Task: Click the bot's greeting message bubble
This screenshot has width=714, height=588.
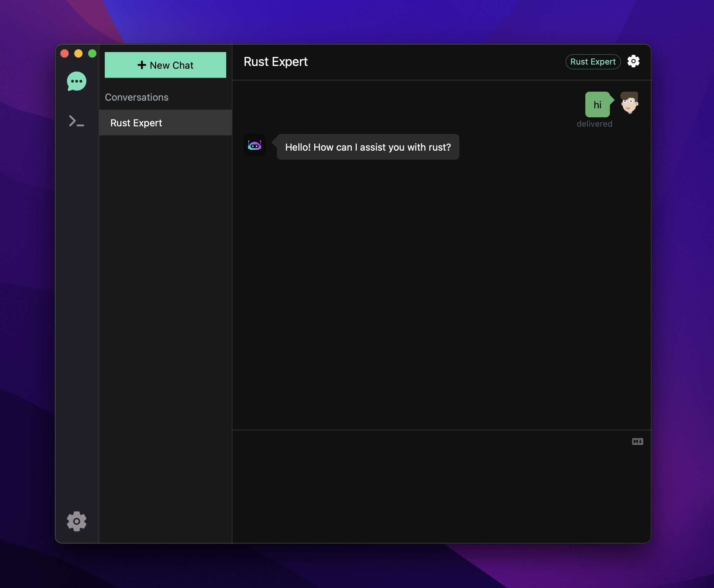Action: coord(368,147)
